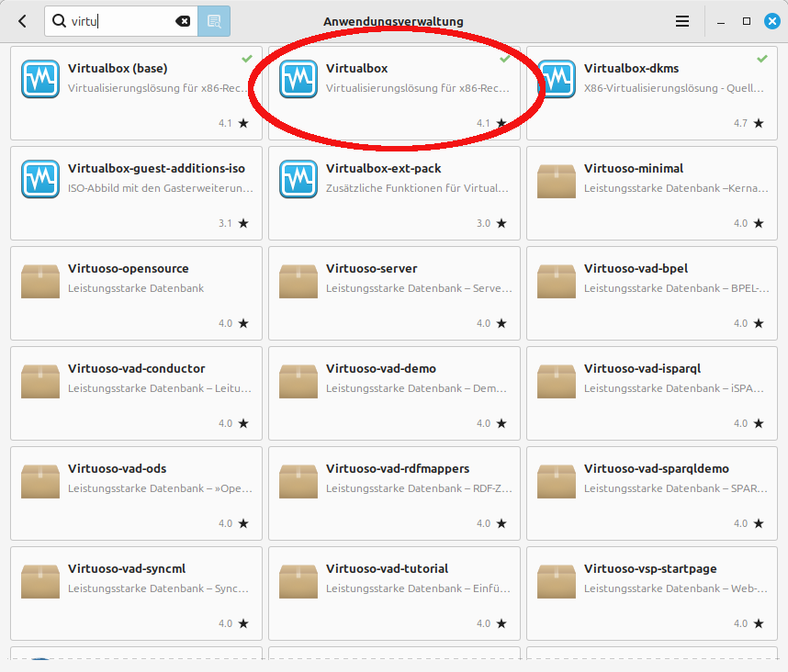Toggle the search-in-descriptions button
788x672 pixels.
214,21
